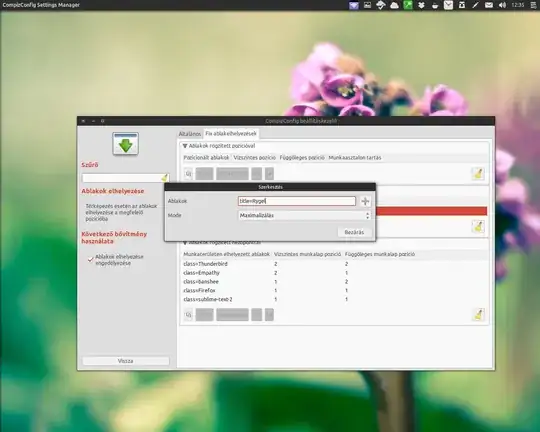Click the clock showing 12:35
The width and height of the screenshot is (540, 432).
point(518,5)
